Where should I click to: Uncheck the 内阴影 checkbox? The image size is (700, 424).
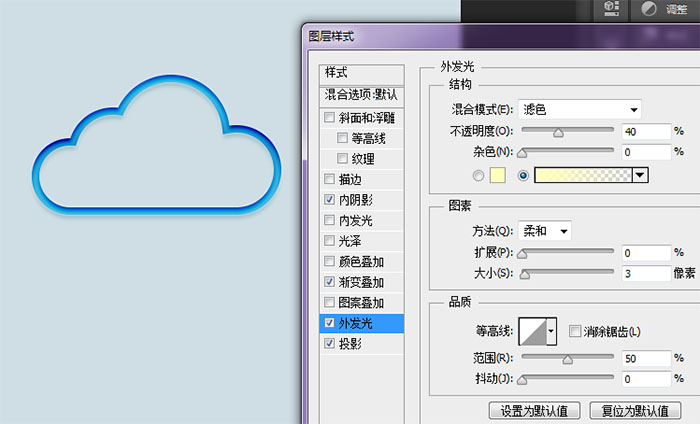(x=329, y=200)
